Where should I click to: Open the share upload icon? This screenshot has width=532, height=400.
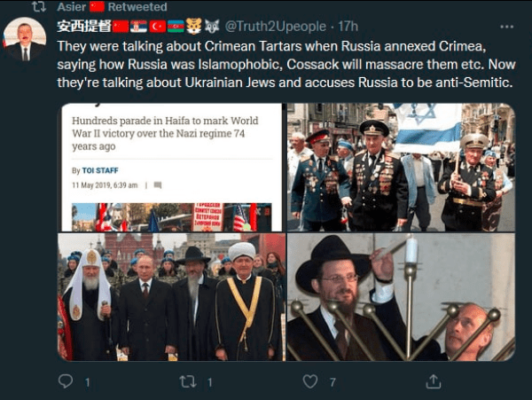point(434,381)
